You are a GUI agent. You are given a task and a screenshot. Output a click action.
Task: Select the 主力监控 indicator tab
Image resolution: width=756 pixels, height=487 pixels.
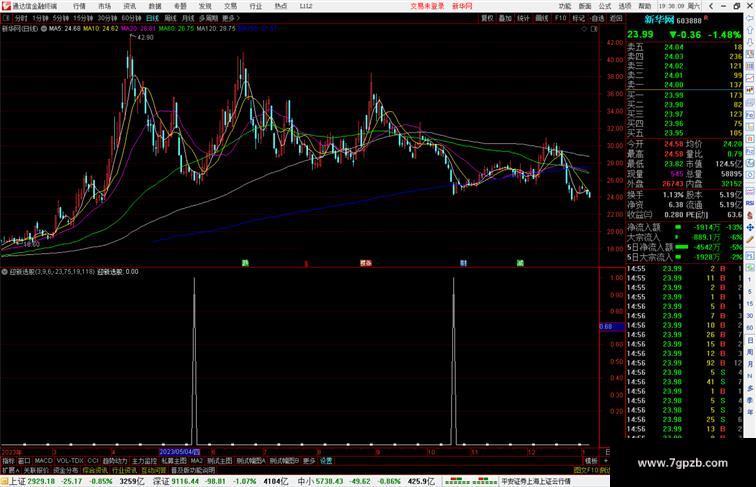(x=144, y=461)
